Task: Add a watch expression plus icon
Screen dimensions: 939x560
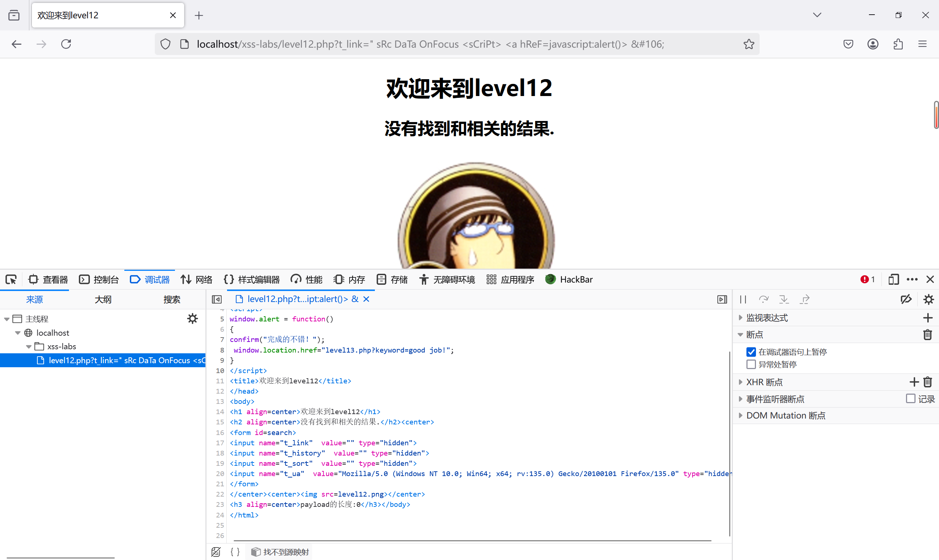Action: click(928, 318)
